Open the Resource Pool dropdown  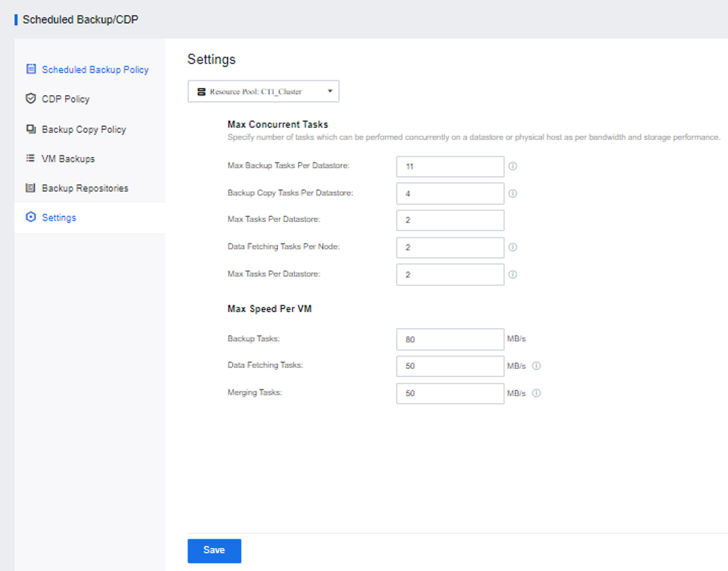click(x=263, y=91)
